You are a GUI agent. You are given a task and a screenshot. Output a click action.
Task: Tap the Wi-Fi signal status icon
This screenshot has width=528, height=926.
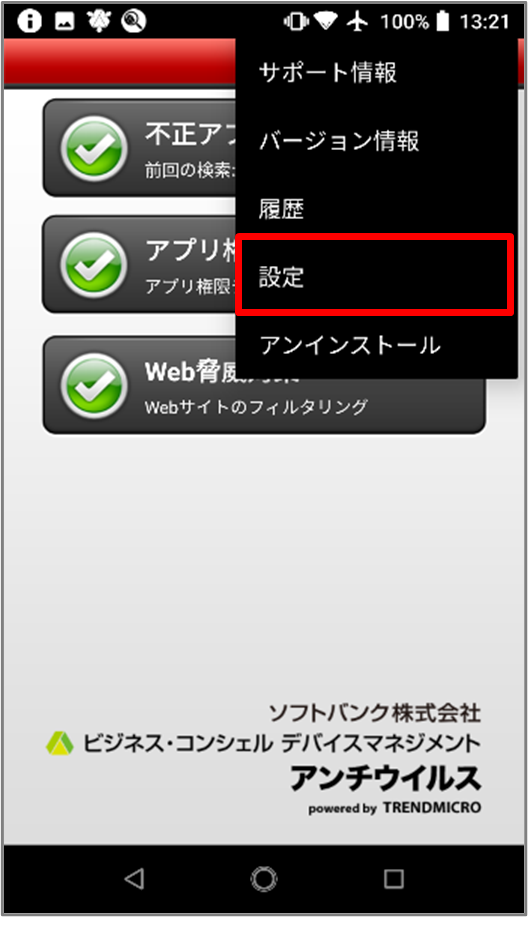pyautogui.click(x=325, y=22)
